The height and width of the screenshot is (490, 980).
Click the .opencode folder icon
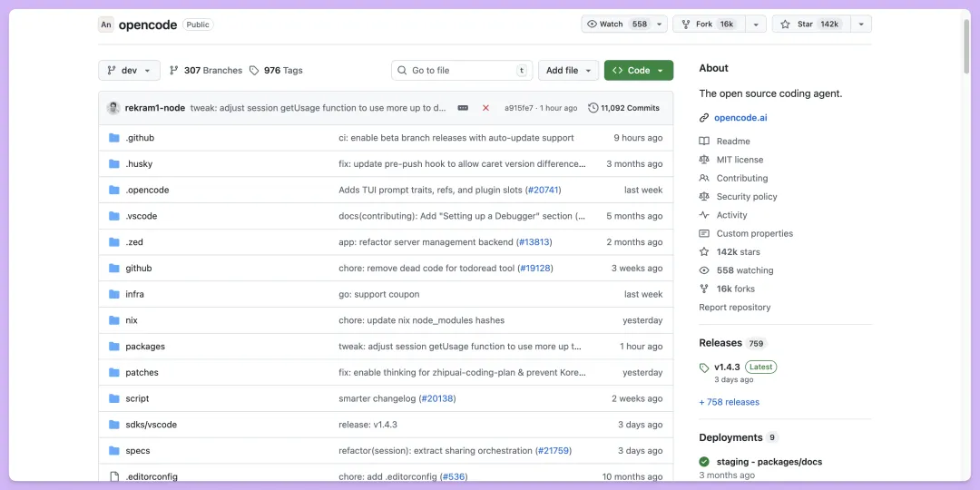coord(113,190)
